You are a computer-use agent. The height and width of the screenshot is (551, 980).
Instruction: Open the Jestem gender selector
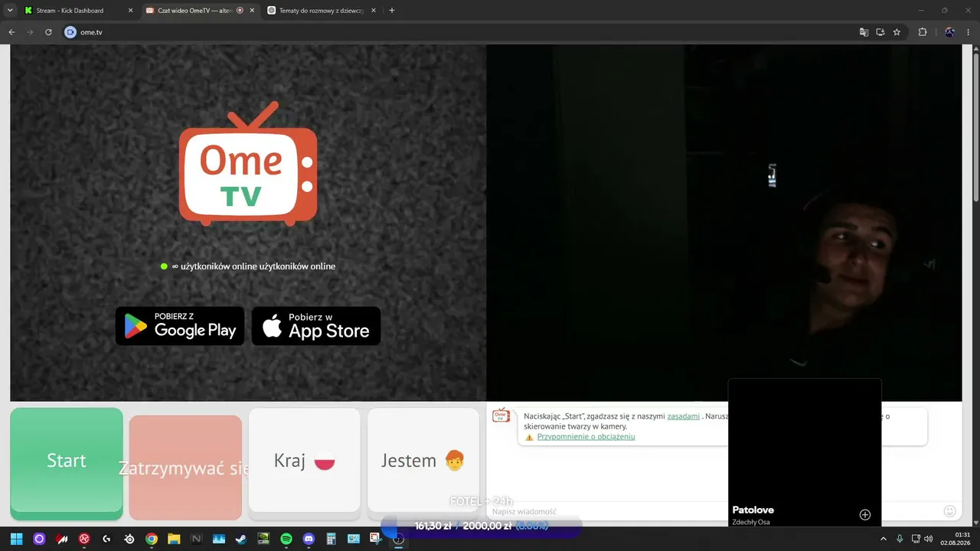[423, 460]
